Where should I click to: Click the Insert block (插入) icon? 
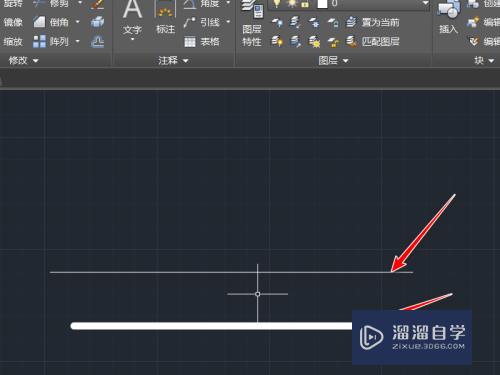click(448, 9)
